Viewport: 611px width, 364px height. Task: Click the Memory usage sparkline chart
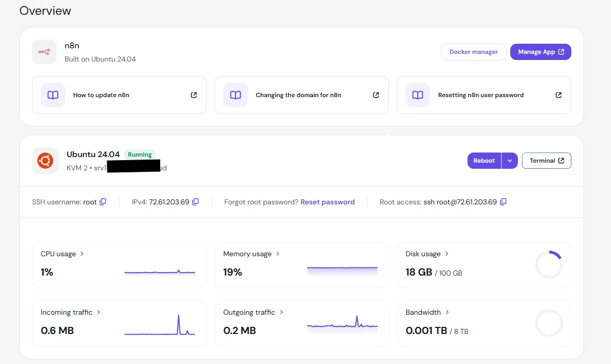(342, 270)
